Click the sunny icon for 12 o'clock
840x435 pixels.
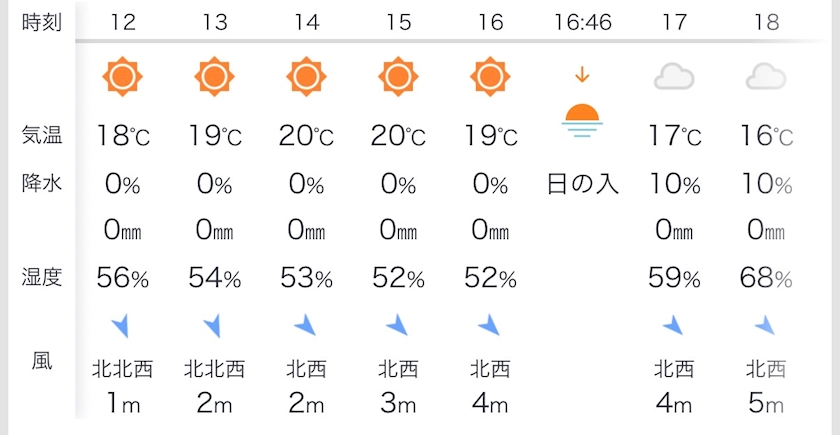(x=123, y=76)
